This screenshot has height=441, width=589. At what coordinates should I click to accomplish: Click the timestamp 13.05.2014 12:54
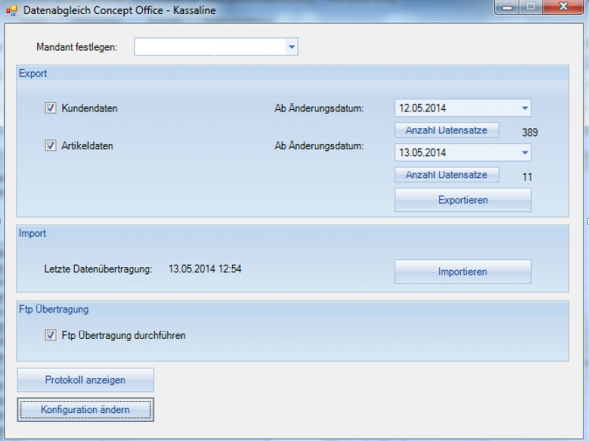click(x=205, y=269)
